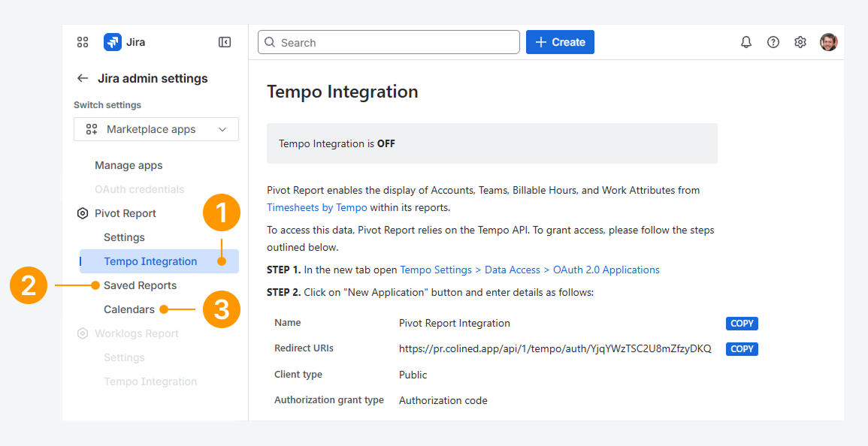Click the 'Tempo Integration is OFF' banner
The image size is (868, 446).
click(x=492, y=143)
